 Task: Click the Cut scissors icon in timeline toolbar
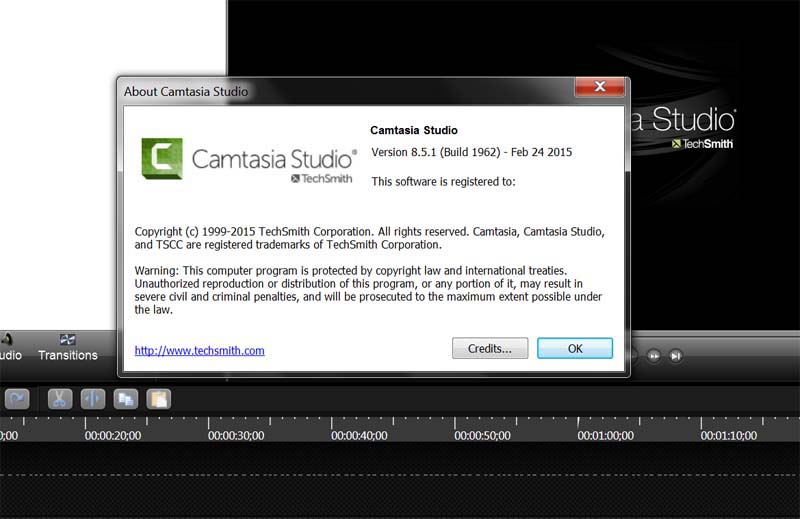[x=59, y=398]
